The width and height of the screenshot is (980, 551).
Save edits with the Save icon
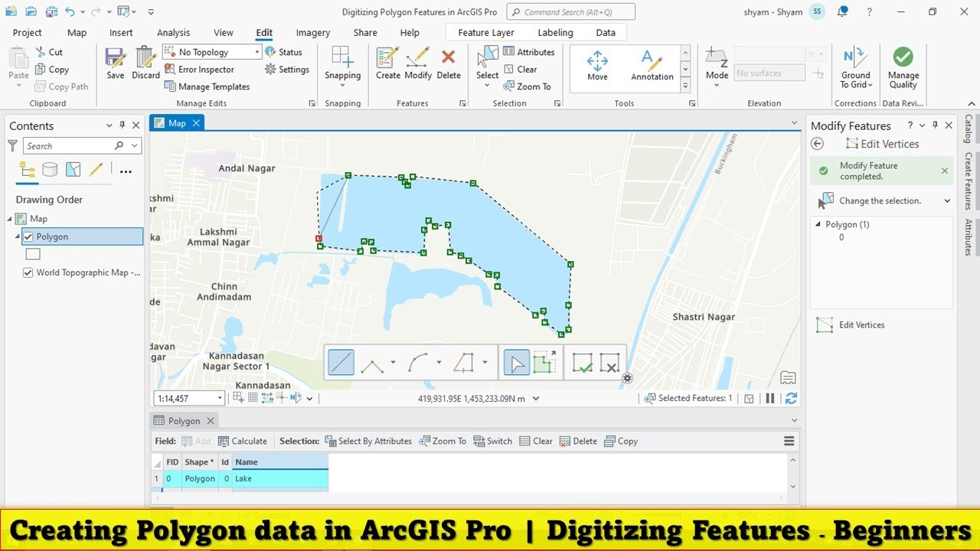pos(116,63)
